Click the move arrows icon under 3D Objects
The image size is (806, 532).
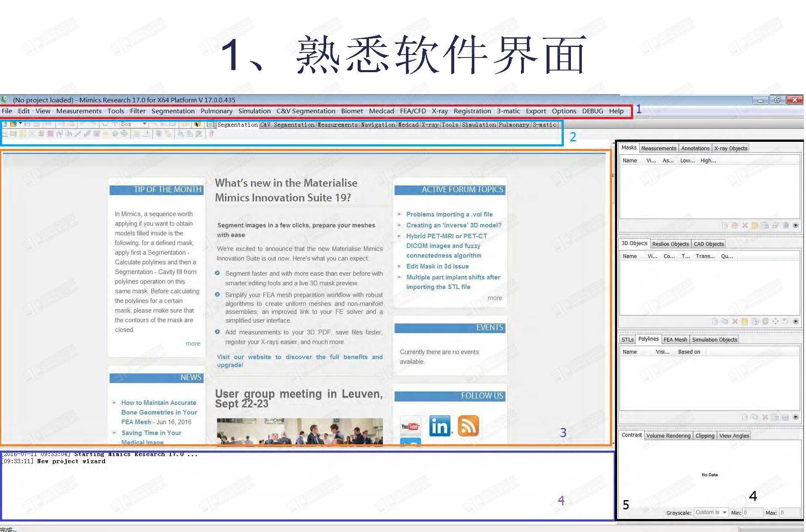point(775,321)
